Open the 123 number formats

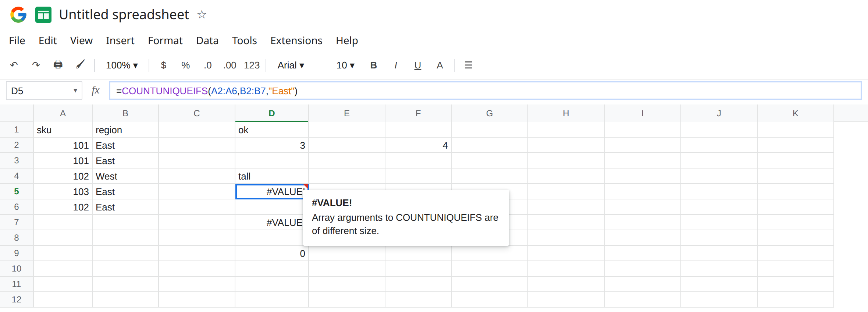point(252,65)
